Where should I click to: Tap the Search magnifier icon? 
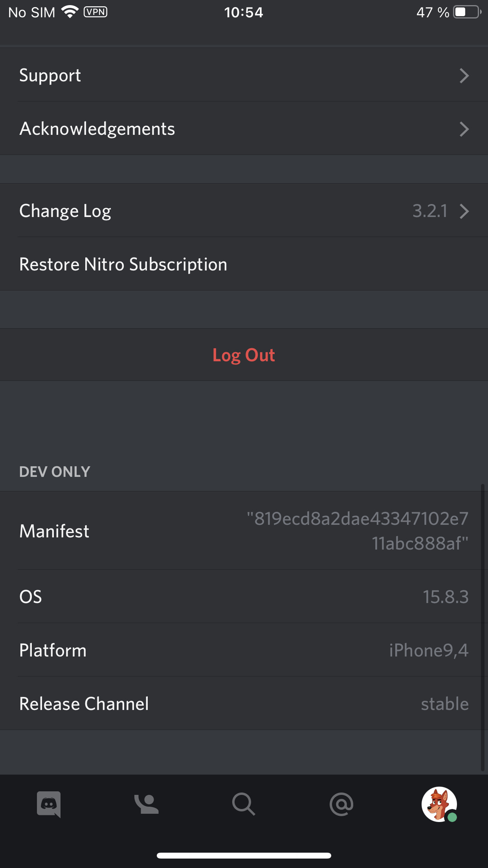tap(244, 804)
